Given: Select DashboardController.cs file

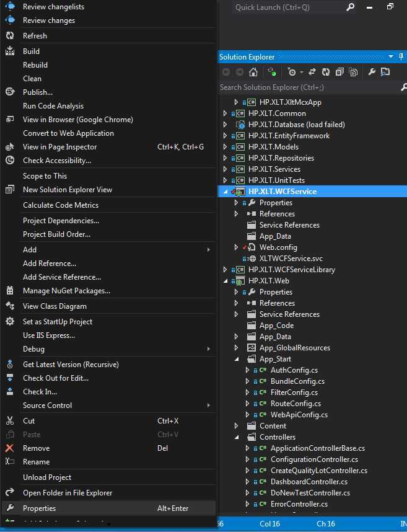Looking at the screenshot, I should [x=309, y=481].
